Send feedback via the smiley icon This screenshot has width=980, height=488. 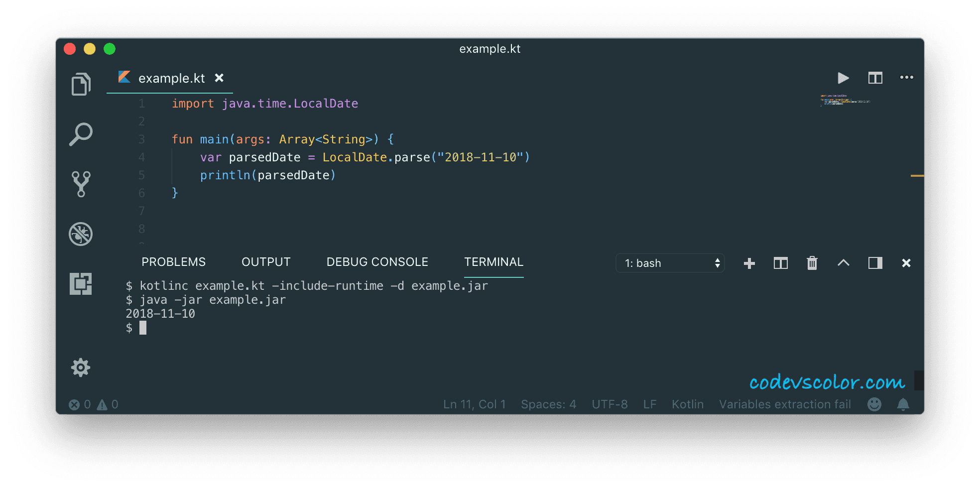875,404
